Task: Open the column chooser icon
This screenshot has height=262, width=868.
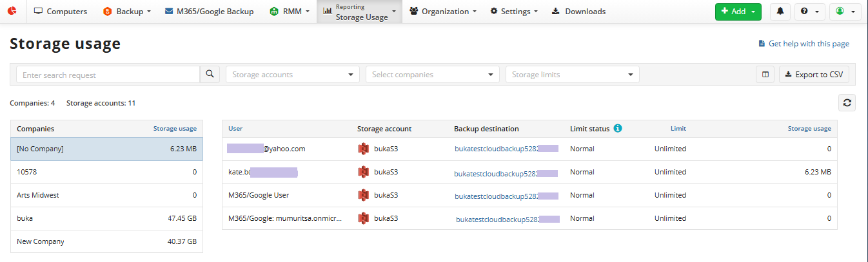Action: 765,75
